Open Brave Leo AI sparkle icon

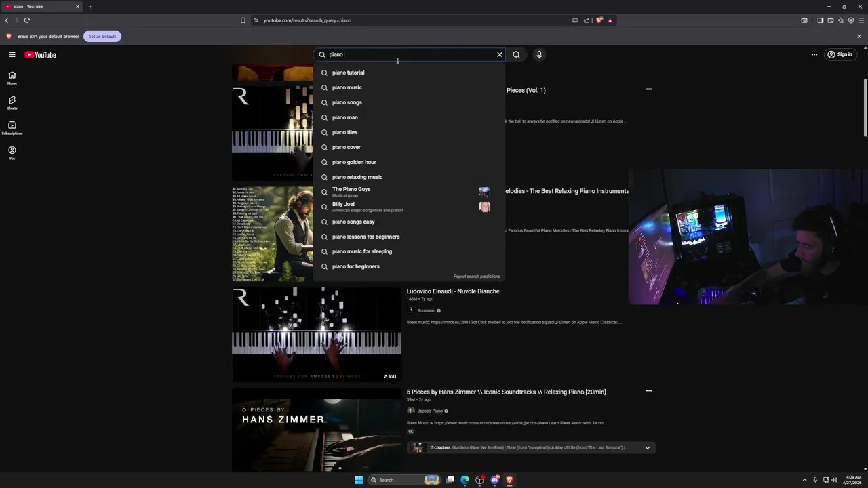(841, 20)
